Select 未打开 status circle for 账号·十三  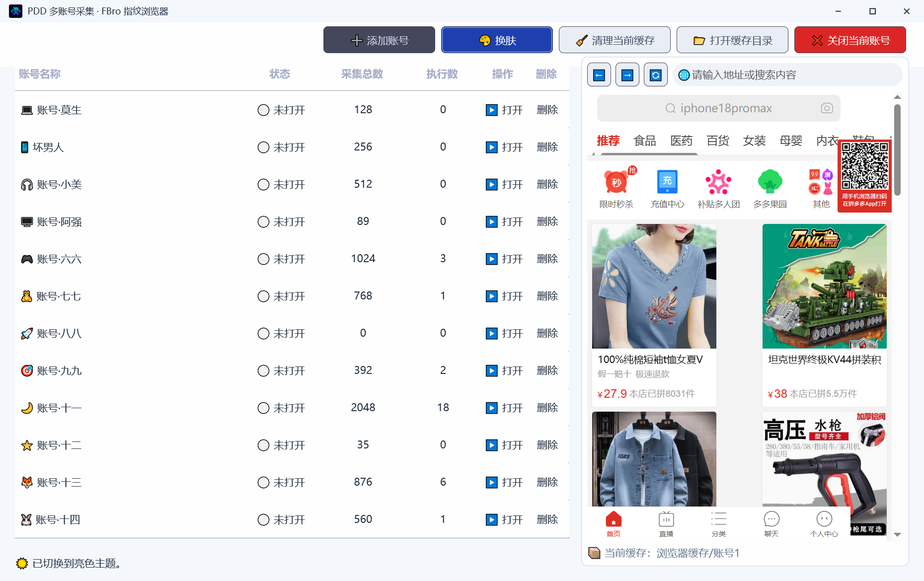[x=263, y=482]
